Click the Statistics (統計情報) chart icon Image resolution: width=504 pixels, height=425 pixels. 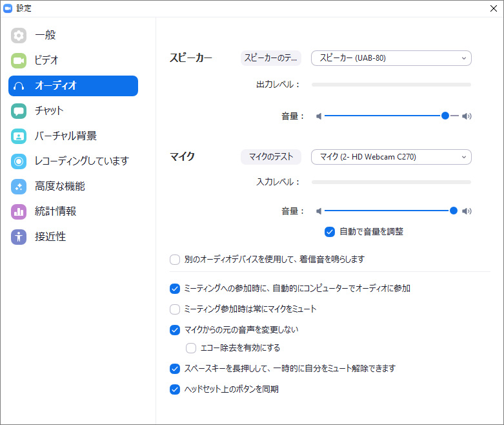[19, 212]
